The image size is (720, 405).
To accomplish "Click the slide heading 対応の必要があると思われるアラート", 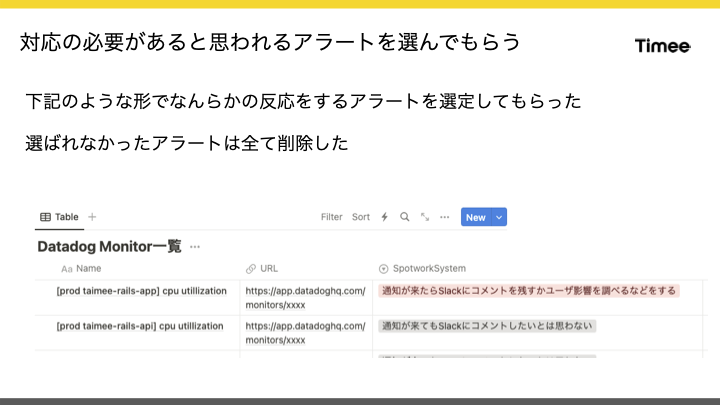I will (x=270, y=42).
